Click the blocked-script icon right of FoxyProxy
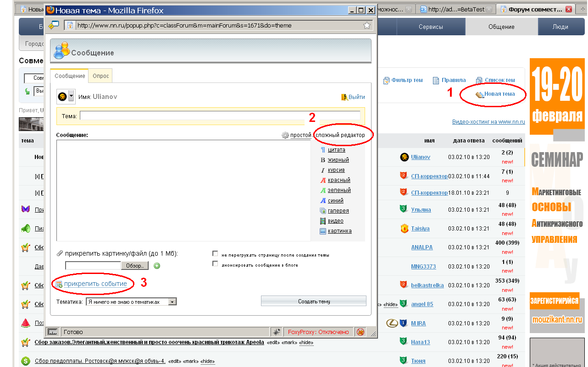This screenshot has width=588, height=367. tap(361, 332)
